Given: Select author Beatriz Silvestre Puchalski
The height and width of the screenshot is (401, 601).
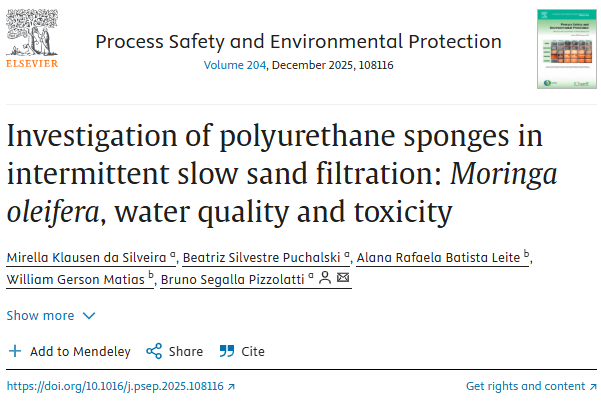Looking at the screenshot, I should (261, 257).
